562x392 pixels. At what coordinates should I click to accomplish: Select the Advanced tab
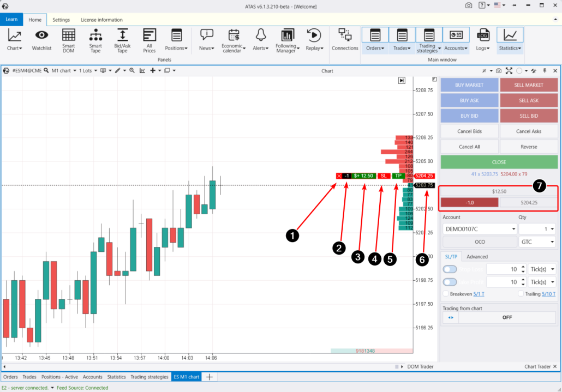point(477,257)
